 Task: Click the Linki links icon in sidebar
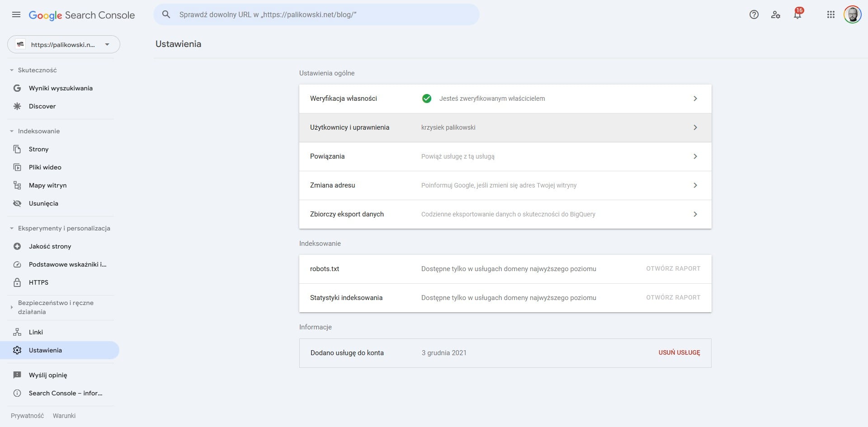17,332
